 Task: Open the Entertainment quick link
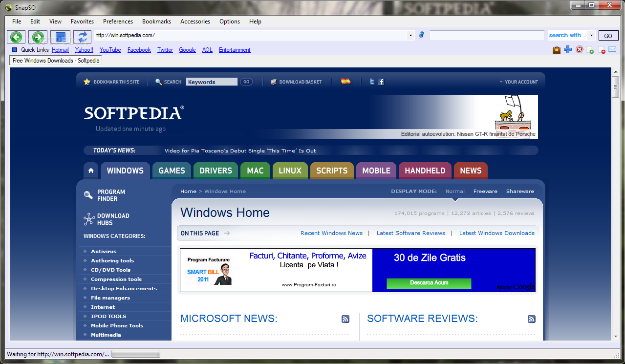pyautogui.click(x=235, y=50)
